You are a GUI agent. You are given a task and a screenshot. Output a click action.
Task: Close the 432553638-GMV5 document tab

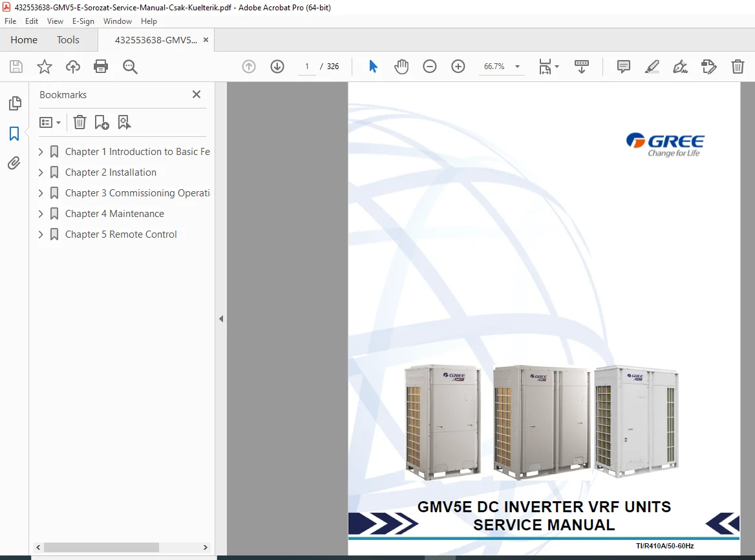coord(206,40)
